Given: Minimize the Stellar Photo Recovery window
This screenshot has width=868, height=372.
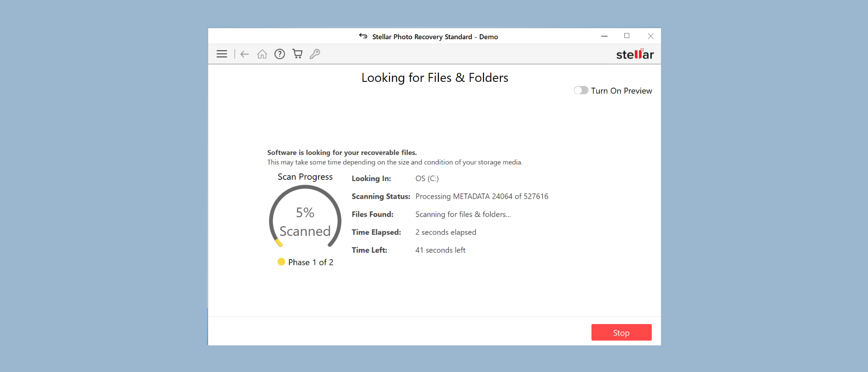Looking at the screenshot, I should (604, 36).
